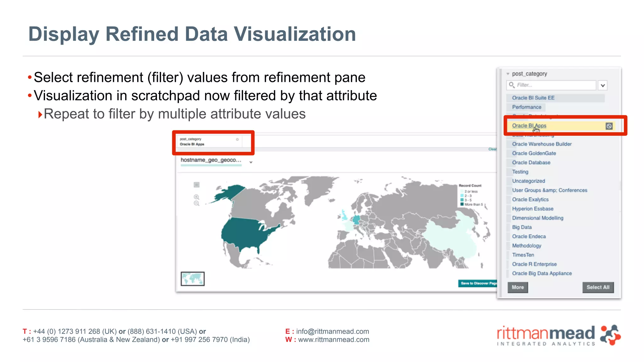Click the filter search magnifier icon
Screen dimensions: 644x362
click(512, 85)
